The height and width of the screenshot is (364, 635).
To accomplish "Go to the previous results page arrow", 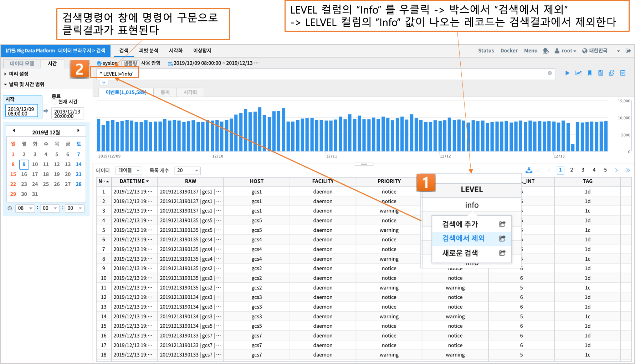I will (x=549, y=170).
